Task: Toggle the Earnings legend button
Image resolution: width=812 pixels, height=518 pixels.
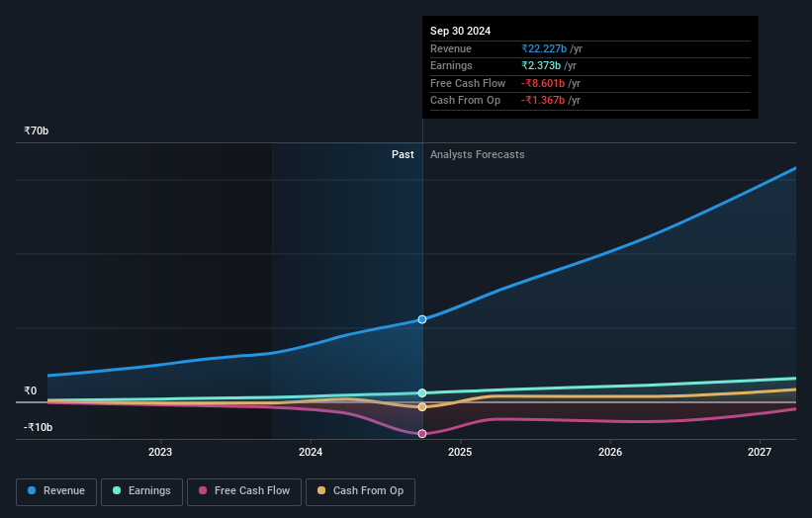Action: click(141, 491)
